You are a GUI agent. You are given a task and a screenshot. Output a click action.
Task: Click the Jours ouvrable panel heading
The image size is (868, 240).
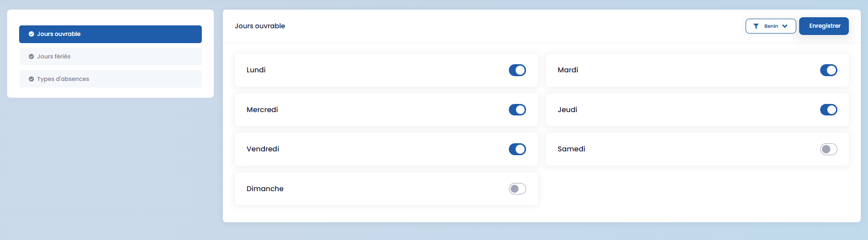point(260,26)
